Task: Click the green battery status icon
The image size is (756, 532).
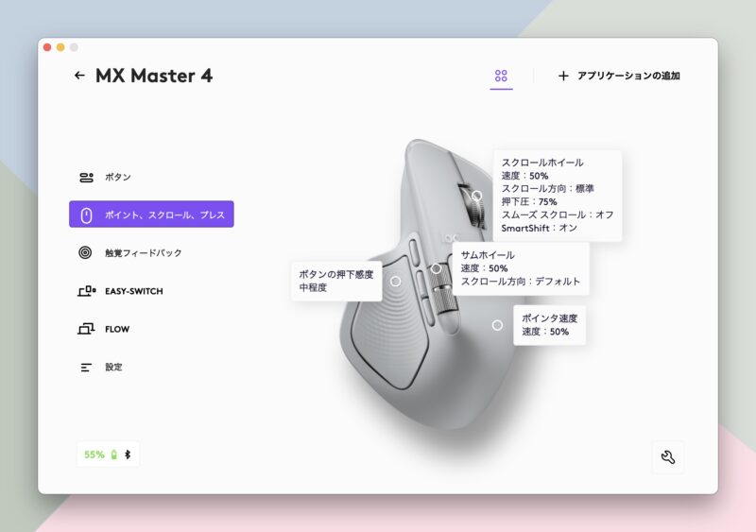Action: pyautogui.click(x=114, y=455)
